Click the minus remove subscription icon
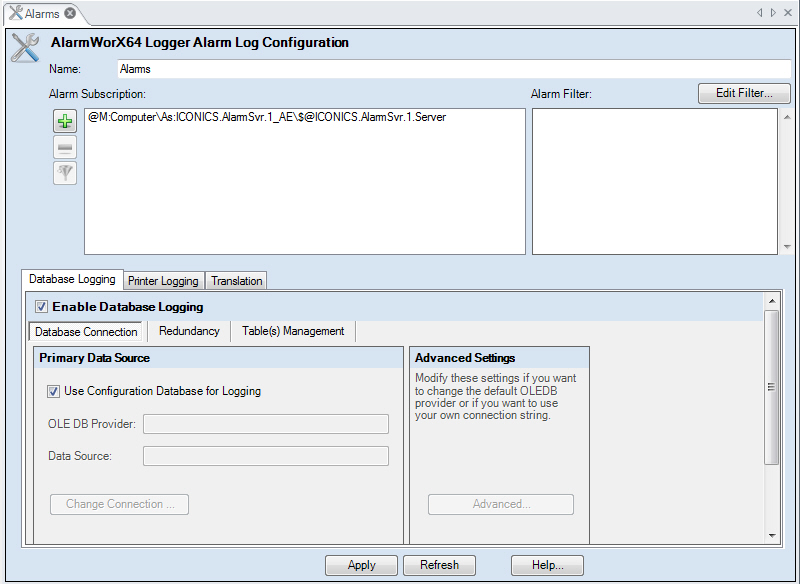The width and height of the screenshot is (800, 584). pos(65,148)
